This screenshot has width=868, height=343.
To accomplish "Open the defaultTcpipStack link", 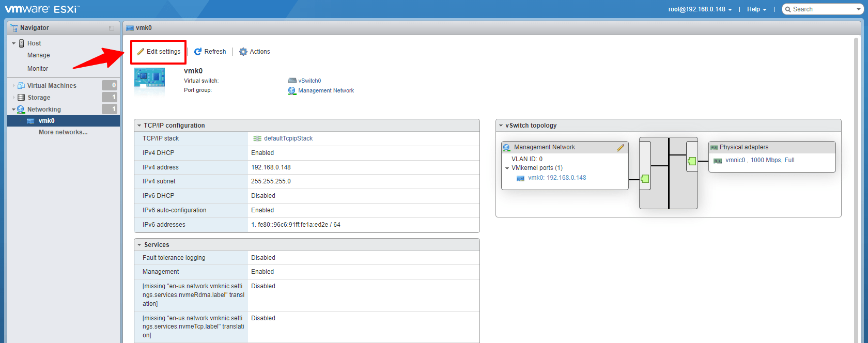I will [288, 138].
